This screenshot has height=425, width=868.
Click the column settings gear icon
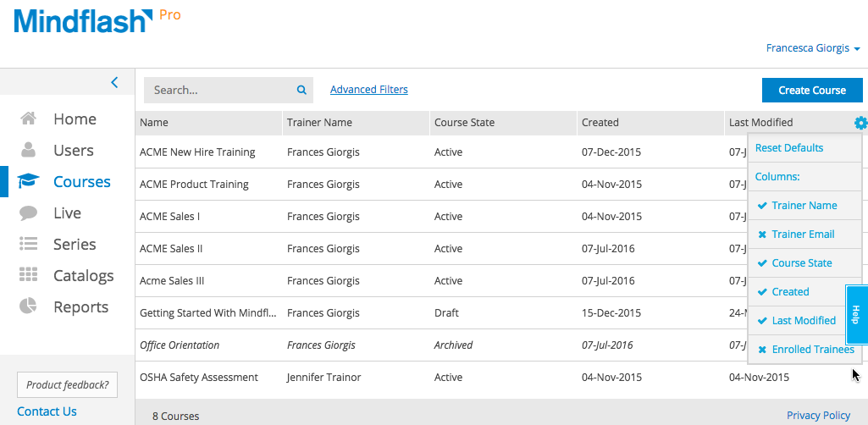click(x=860, y=123)
